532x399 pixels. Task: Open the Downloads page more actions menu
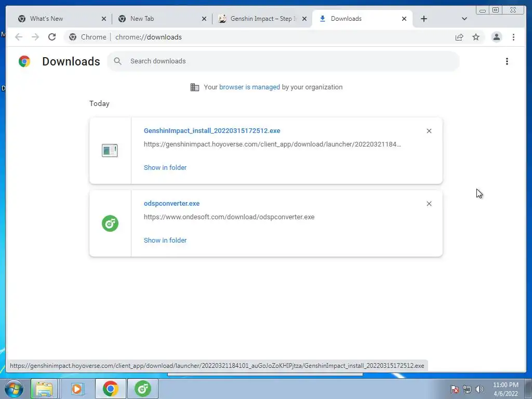tap(507, 61)
